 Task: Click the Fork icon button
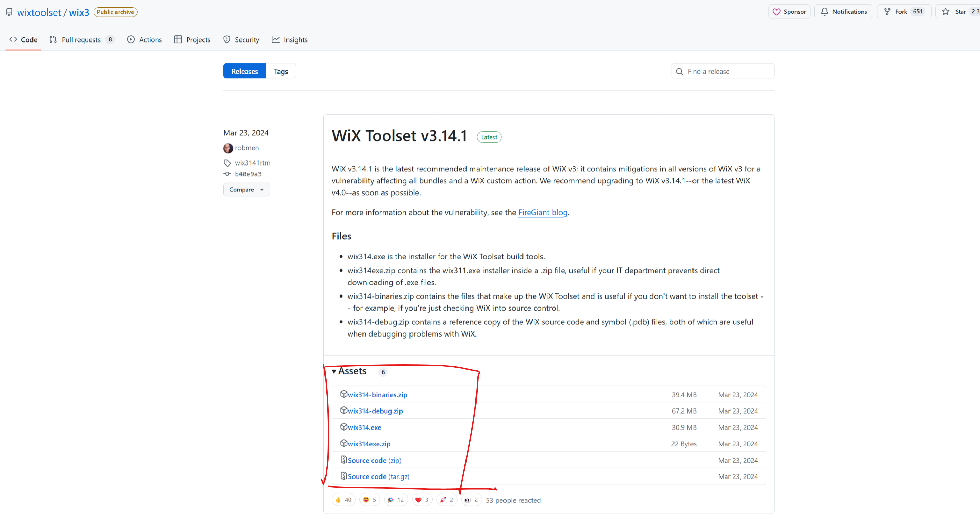pos(887,12)
